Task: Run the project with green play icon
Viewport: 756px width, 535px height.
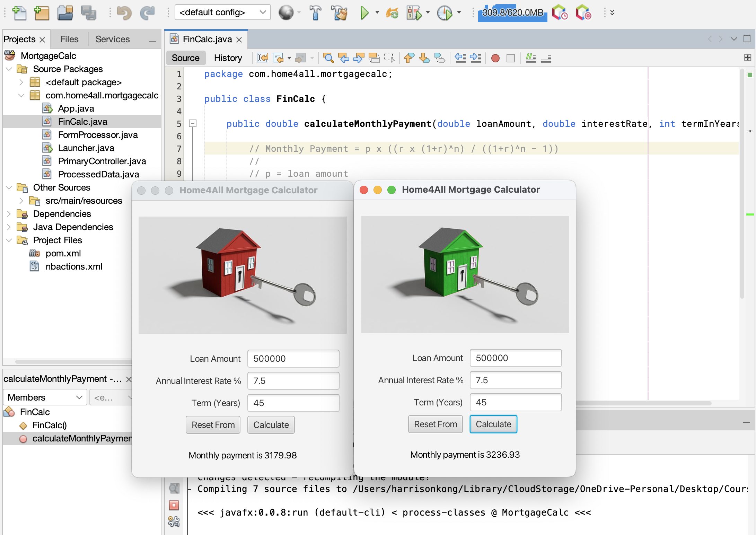Action: [x=364, y=13]
